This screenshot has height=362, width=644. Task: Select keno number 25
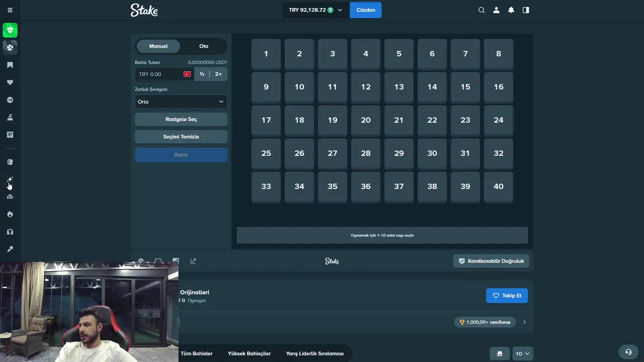pos(266,153)
